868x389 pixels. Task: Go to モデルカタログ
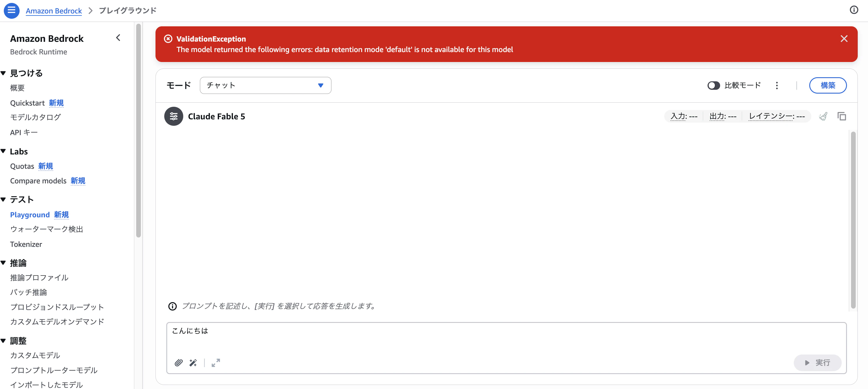point(35,117)
